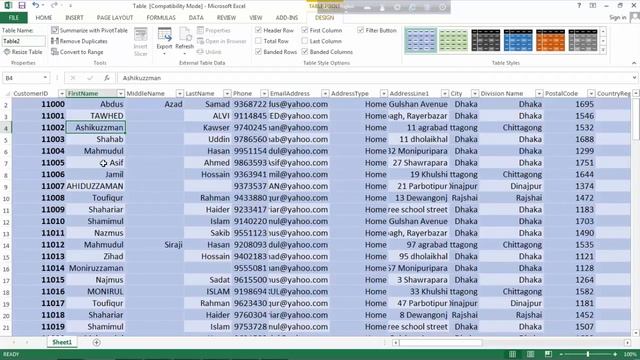Open the EmailAddress filter dropdown
Screen dimensions: 640x360
[x=325, y=93]
